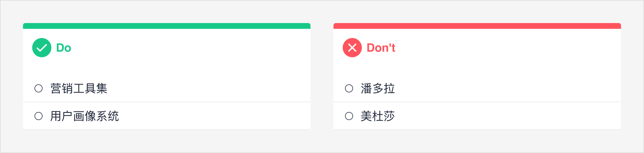
Task: Click the red bar atop the Don't card
Action: pos(477,26)
